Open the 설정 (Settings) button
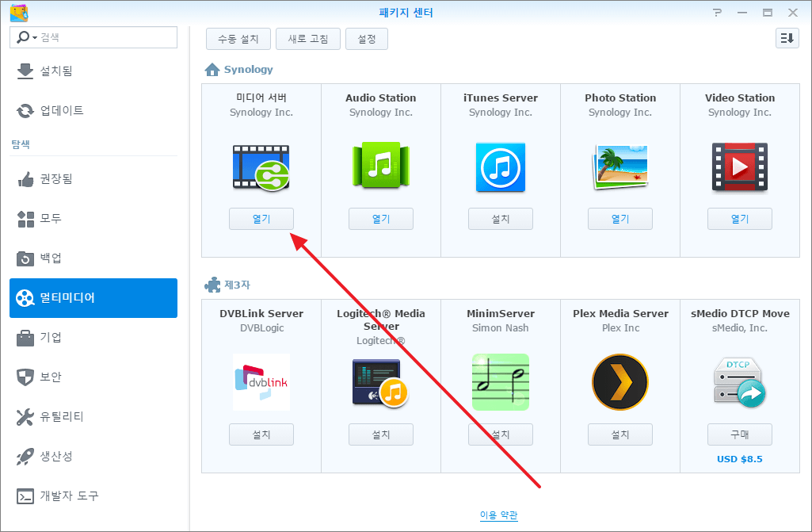The height and width of the screenshot is (532, 812). pyautogui.click(x=367, y=39)
